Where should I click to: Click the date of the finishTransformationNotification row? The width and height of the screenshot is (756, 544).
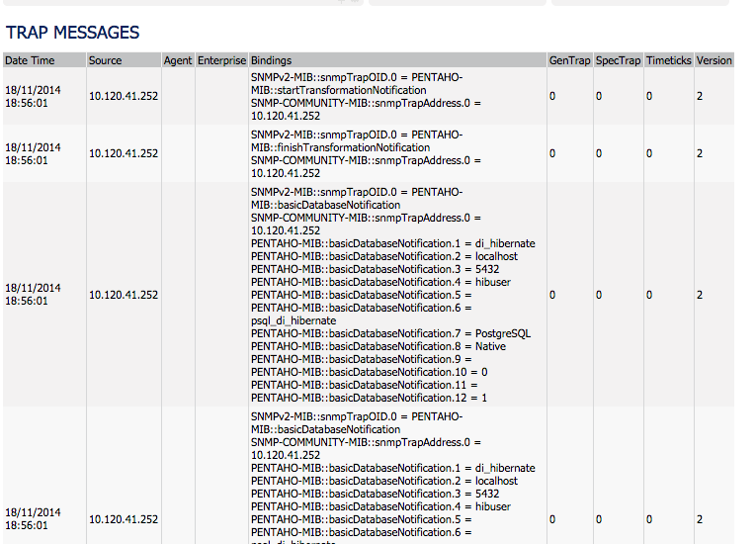coord(33,154)
